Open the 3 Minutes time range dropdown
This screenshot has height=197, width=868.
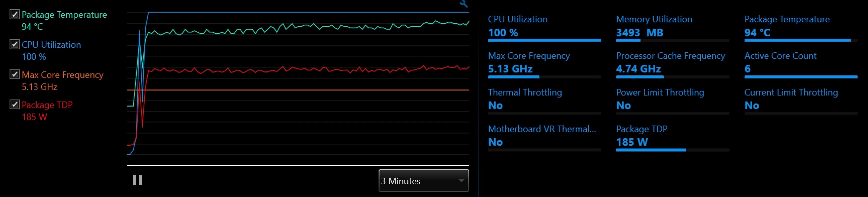click(423, 180)
